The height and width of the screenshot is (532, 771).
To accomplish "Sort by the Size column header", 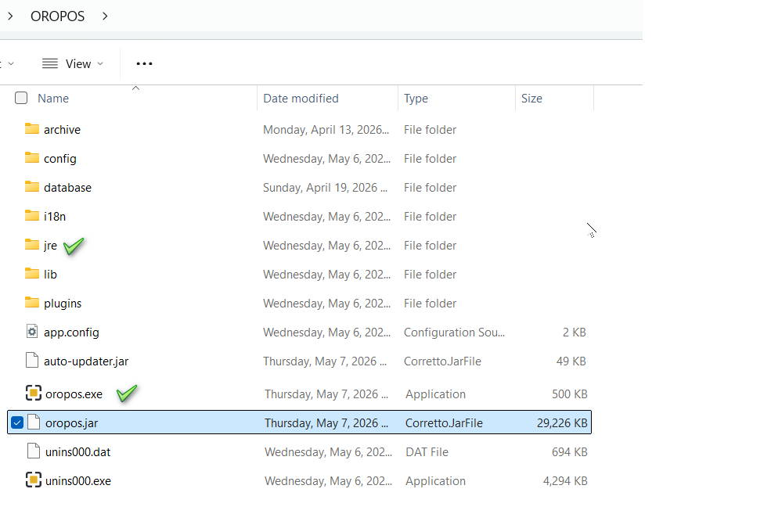I will [531, 99].
